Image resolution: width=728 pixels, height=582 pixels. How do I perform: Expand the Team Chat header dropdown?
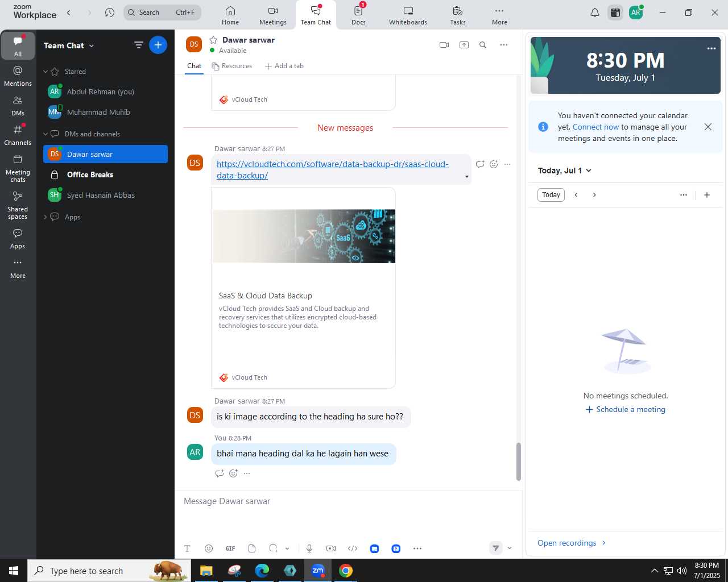pos(92,45)
